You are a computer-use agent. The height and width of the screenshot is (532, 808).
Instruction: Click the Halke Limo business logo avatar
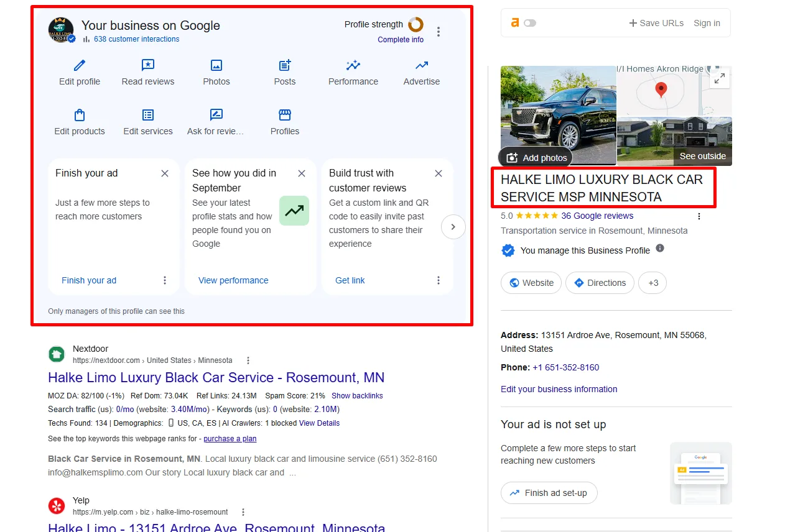pos(61,30)
